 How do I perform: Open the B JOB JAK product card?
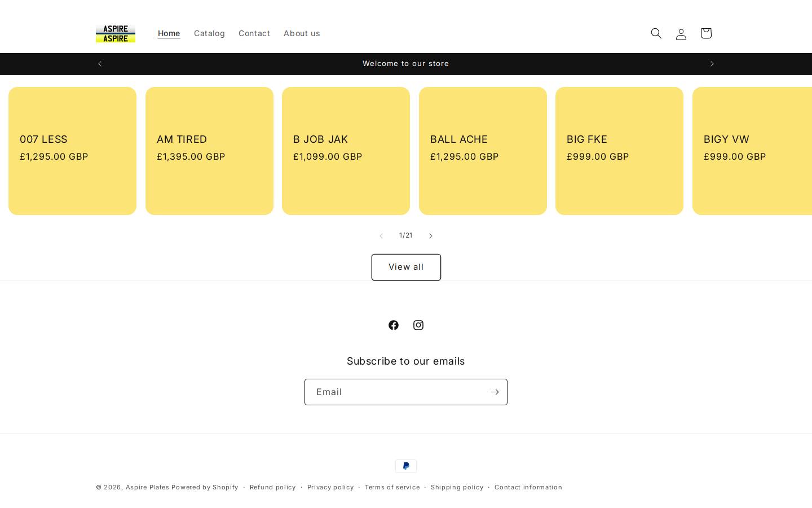[346, 151]
